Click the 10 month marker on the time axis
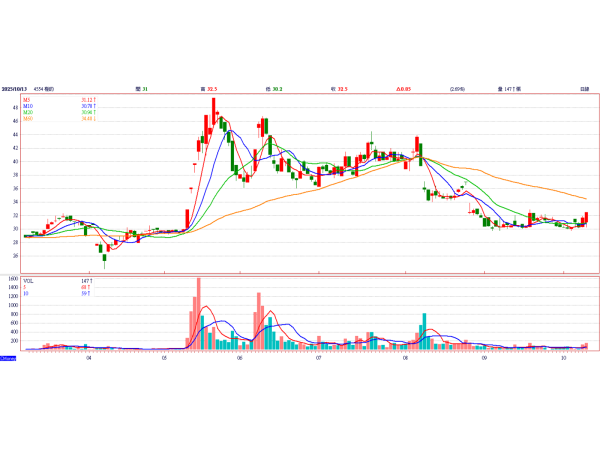600x450 pixels. coord(563,358)
